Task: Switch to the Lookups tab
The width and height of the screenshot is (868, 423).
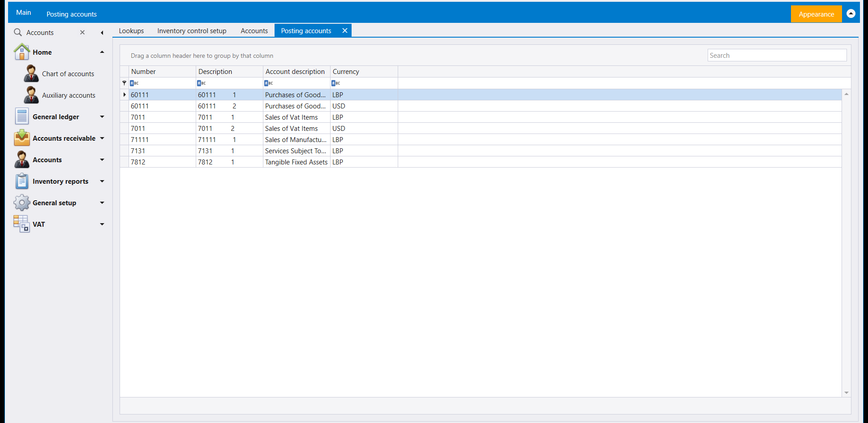Action: 131,30
